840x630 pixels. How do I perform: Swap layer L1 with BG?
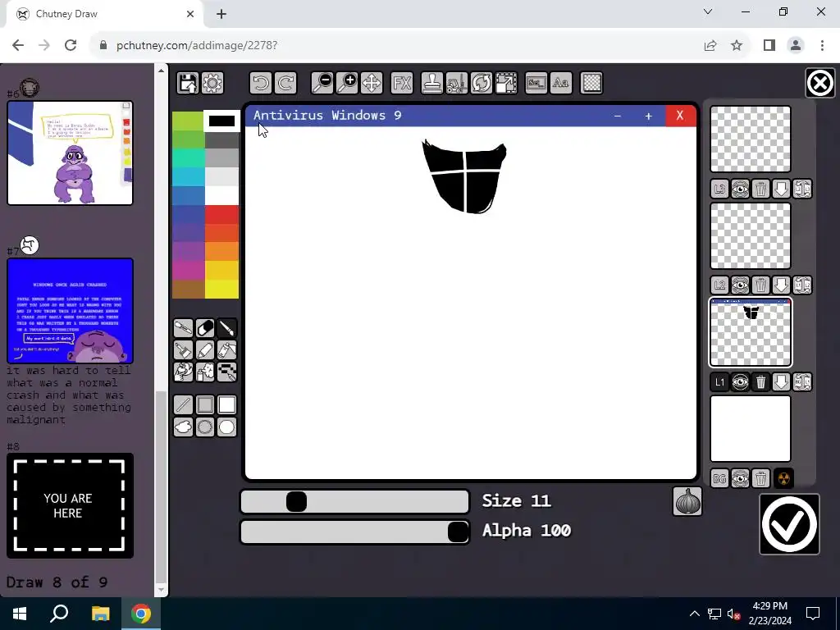[802, 382]
